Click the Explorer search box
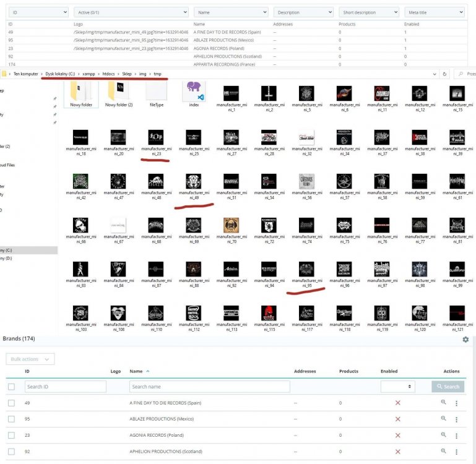476x464 pixels. pos(466,74)
